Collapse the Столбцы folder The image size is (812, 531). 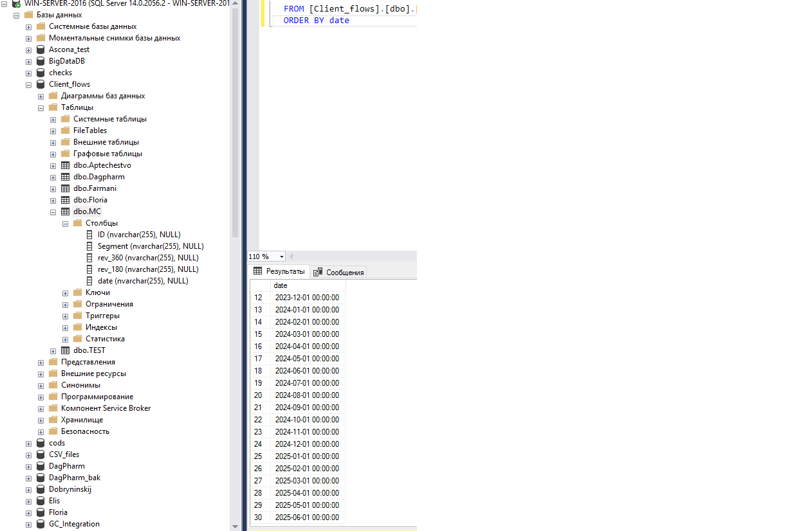point(65,223)
